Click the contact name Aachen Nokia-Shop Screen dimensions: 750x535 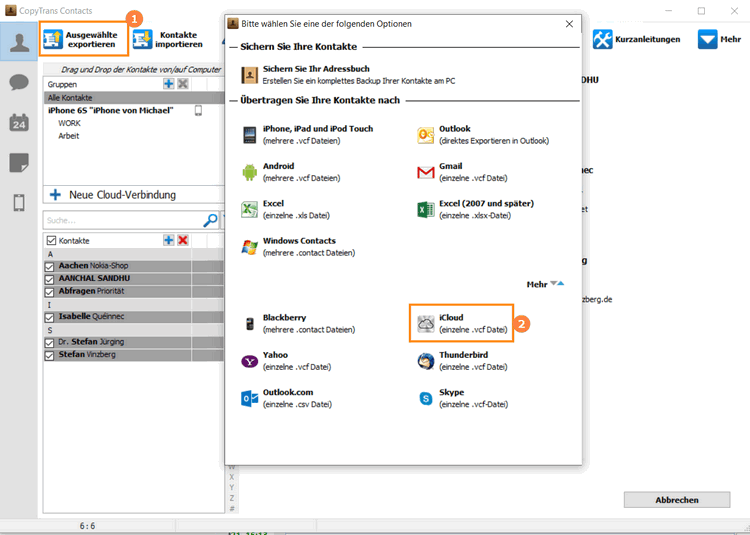(x=93, y=266)
